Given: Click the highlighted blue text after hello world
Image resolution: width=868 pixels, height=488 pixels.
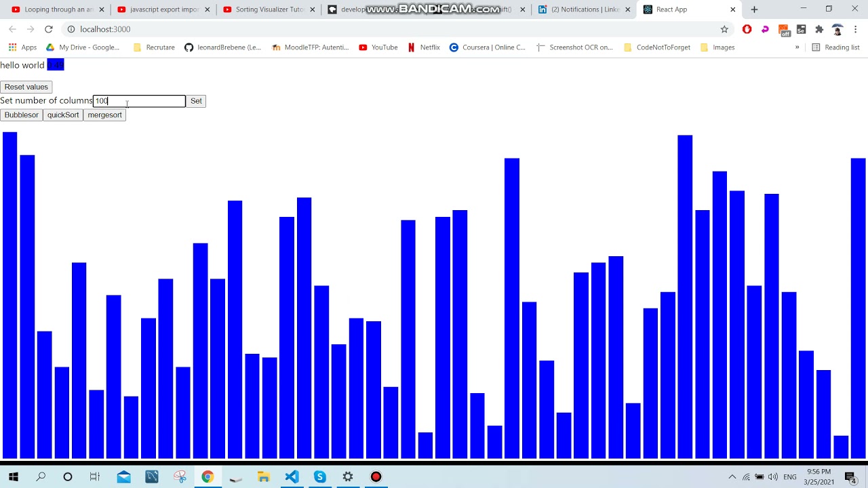Looking at the screenshot, I should tap(56, 65).
